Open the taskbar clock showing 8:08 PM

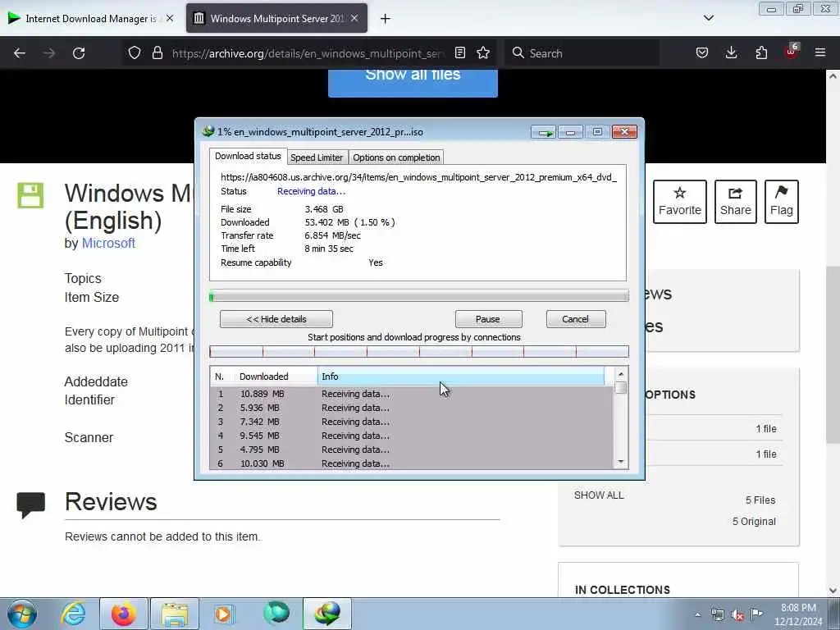[798, 614]
